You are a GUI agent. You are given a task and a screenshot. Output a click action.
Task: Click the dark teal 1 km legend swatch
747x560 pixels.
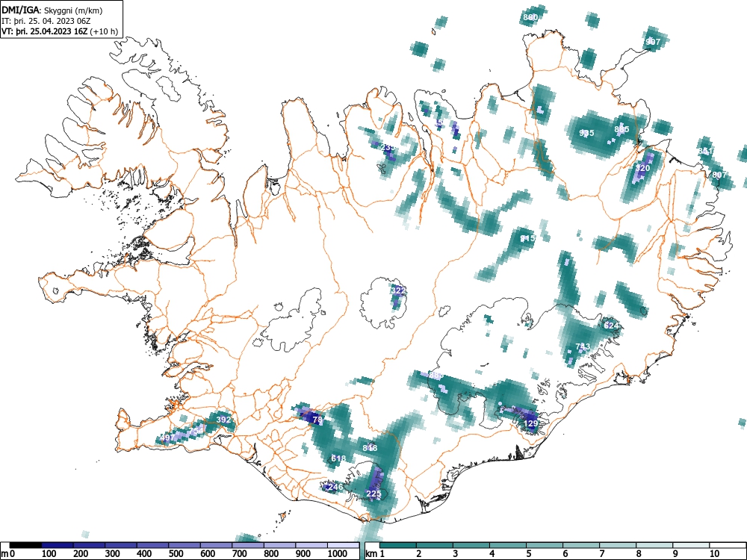(x=398, y=545)
